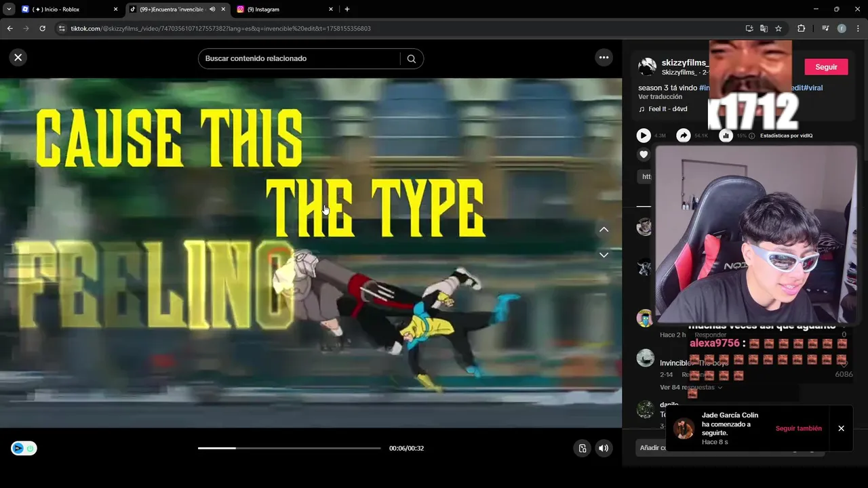The height and width of the screenshot is (488, 868).
Task: Open the skizzyfilms_ profile avatar
Action: click(647, 66)
